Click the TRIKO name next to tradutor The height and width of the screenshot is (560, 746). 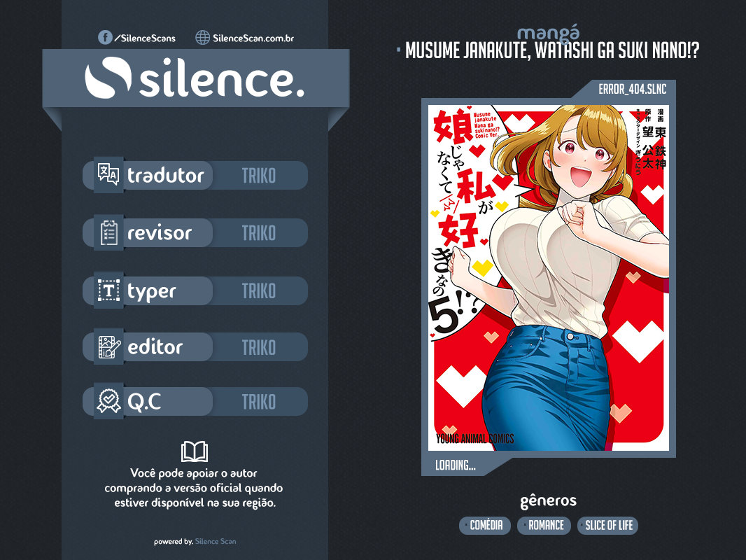tap(258, 176)
